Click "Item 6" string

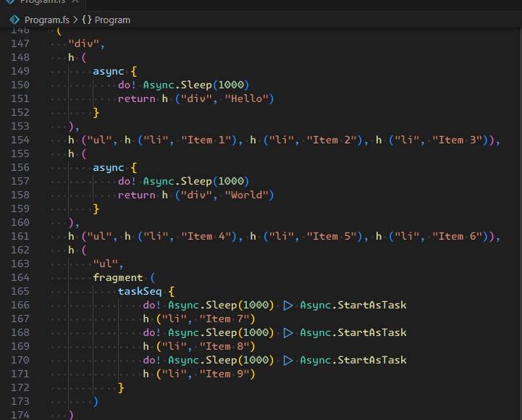[x=457, y=237]
